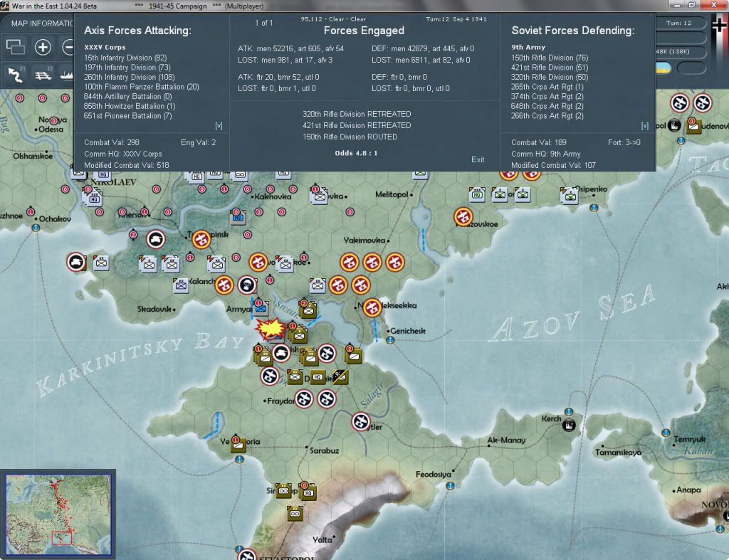
Task: Open the MAP INFORMATION tab
Action: click(42, 23)
